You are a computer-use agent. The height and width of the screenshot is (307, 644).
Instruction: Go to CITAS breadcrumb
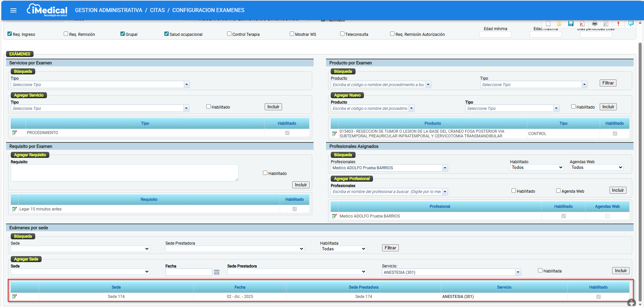click(x=157, y=10)
